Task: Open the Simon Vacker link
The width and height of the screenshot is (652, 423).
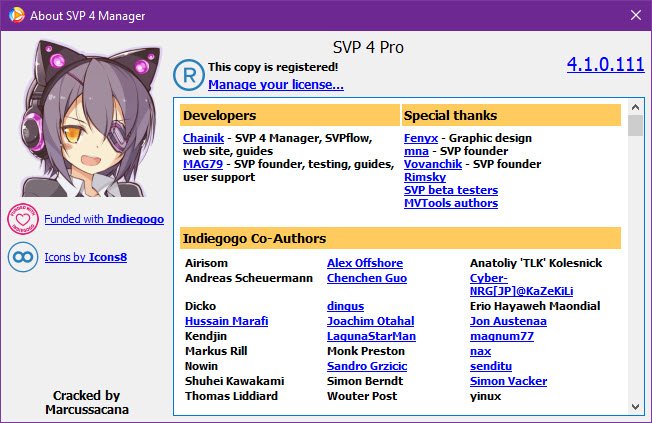Action: click(x=508, y=381)
